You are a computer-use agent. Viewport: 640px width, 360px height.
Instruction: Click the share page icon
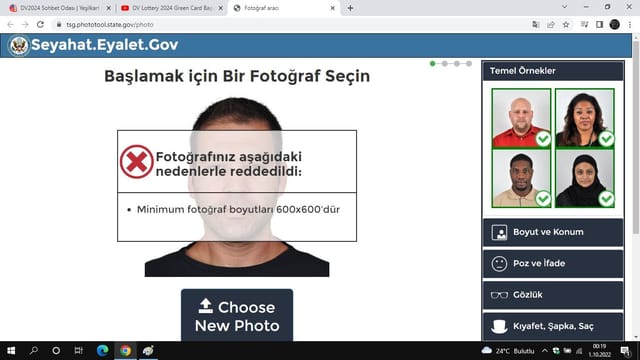click(x=551, y=25)
